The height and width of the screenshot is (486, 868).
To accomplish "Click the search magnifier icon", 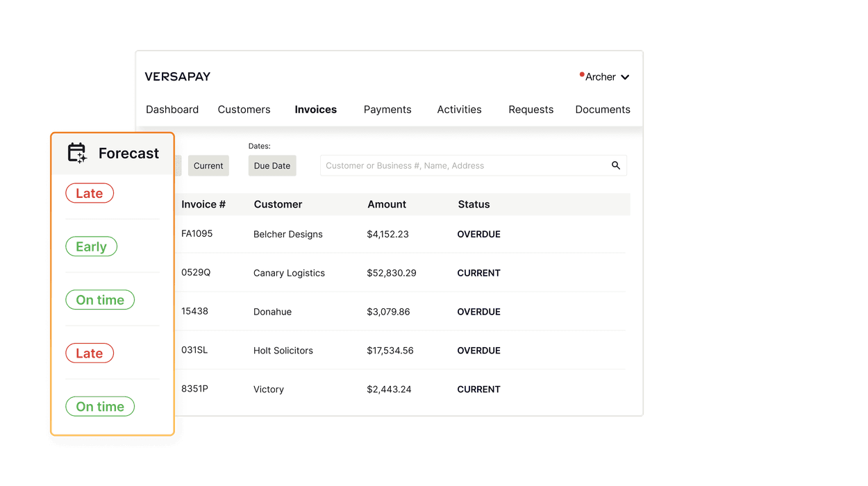I will 615,165.
